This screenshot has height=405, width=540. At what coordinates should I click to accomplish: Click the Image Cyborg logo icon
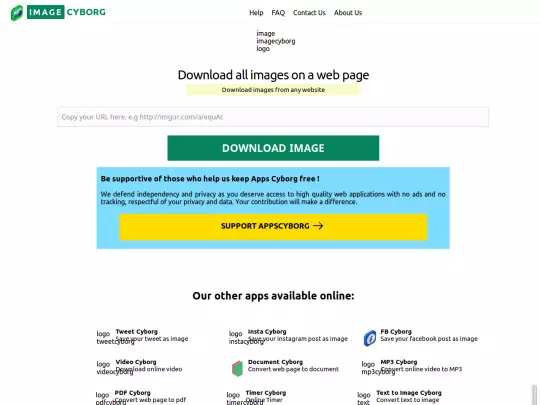pos(17,13)
